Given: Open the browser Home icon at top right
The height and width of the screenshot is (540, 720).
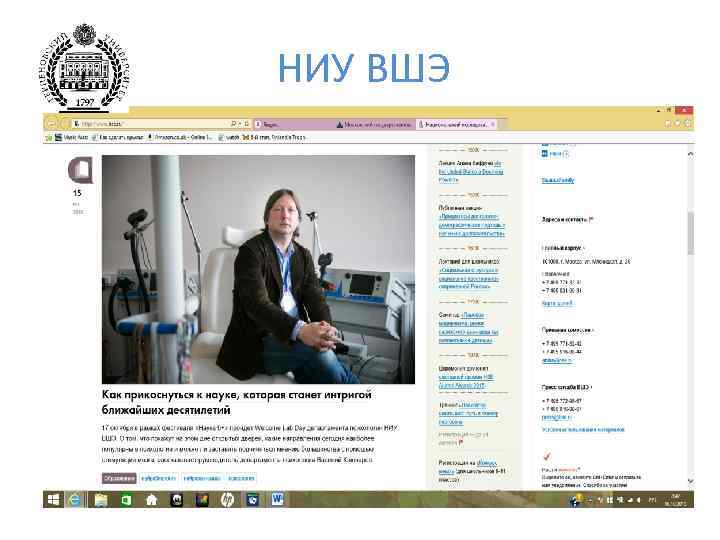Looking at the screenshot, I should coord(668,124).
